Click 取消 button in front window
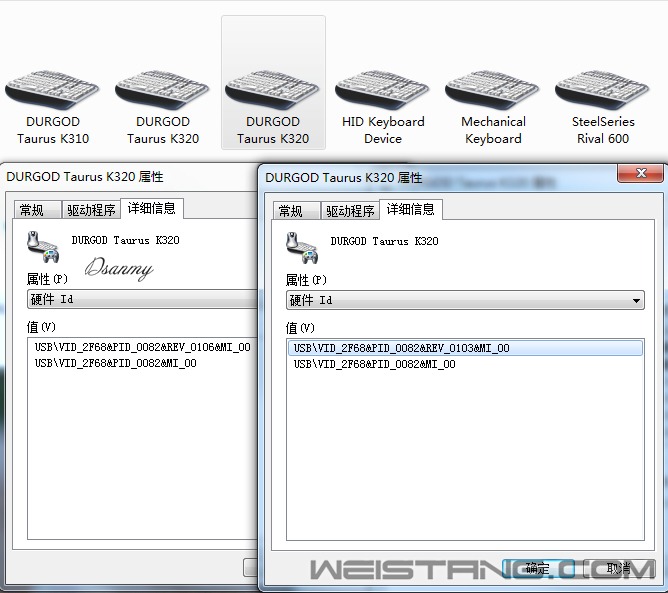 pos(618,568)
